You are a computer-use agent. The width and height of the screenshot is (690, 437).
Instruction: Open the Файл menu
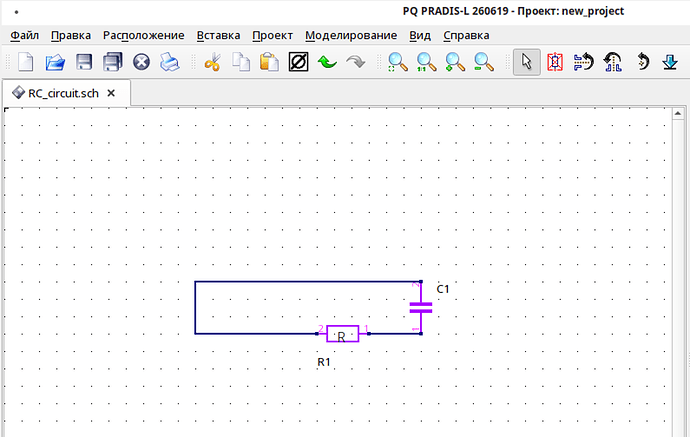(x=25, y=35)
